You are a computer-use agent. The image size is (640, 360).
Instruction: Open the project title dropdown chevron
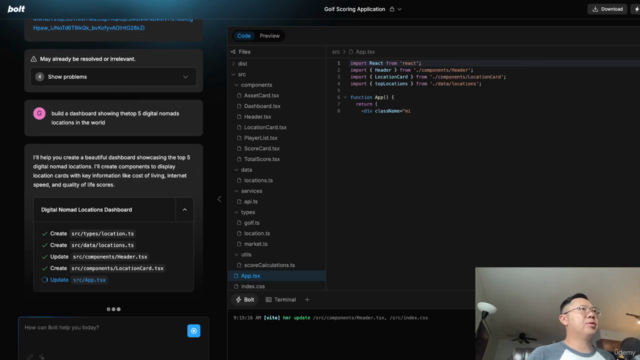click(400, 9)
